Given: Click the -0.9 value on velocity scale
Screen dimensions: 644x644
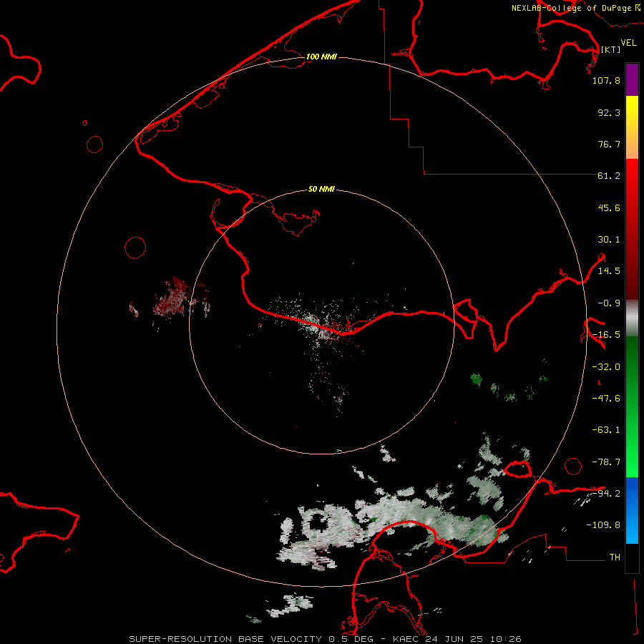Looking at the screenshot, I should (609, 303).
